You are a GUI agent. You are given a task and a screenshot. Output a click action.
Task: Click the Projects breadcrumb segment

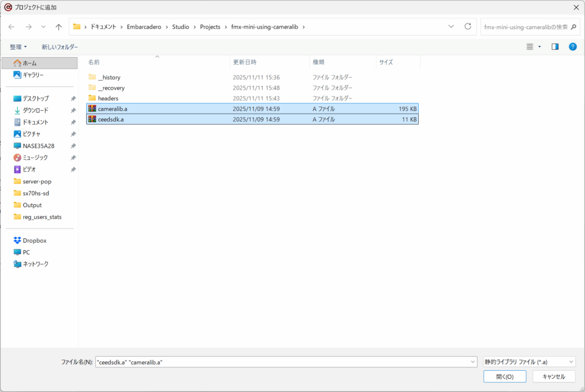pyautogui.click(x=210, y=27)
